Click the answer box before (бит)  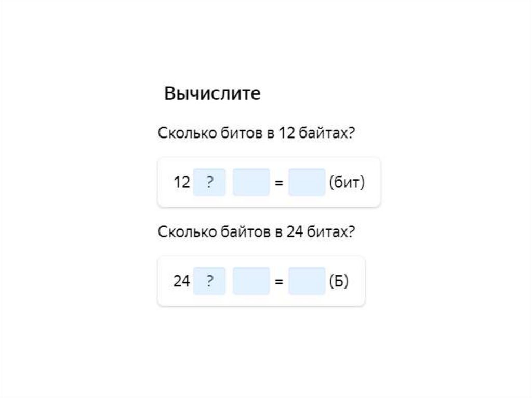[x=307, y=182]
